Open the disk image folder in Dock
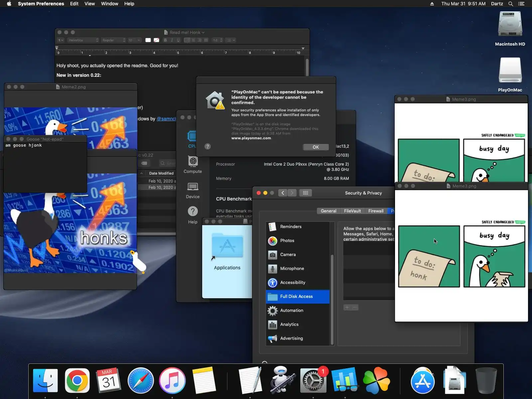The width and height of the screenshot is (532, 399). [x=454, y=380]
